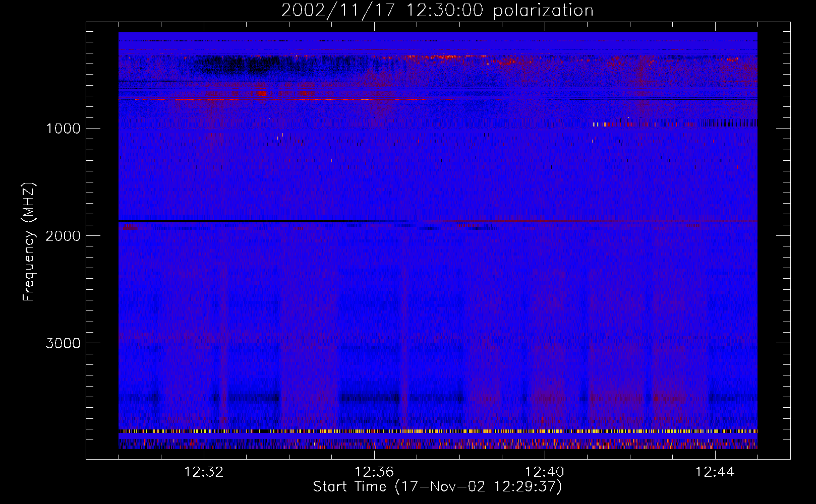Click the yellow striped band near spectrogram bottom

coord(438,431)
